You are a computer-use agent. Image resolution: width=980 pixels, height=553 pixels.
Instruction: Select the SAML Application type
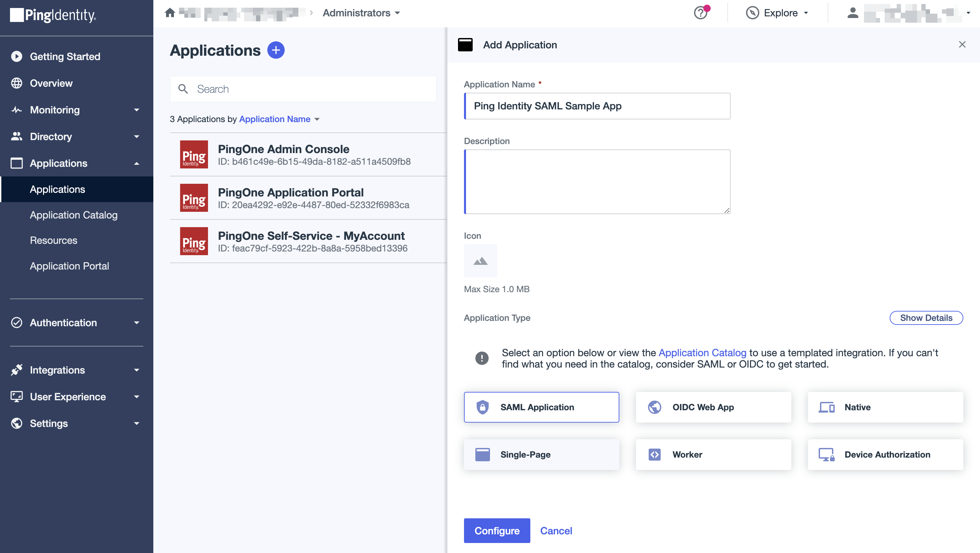[x=541, y=407]
